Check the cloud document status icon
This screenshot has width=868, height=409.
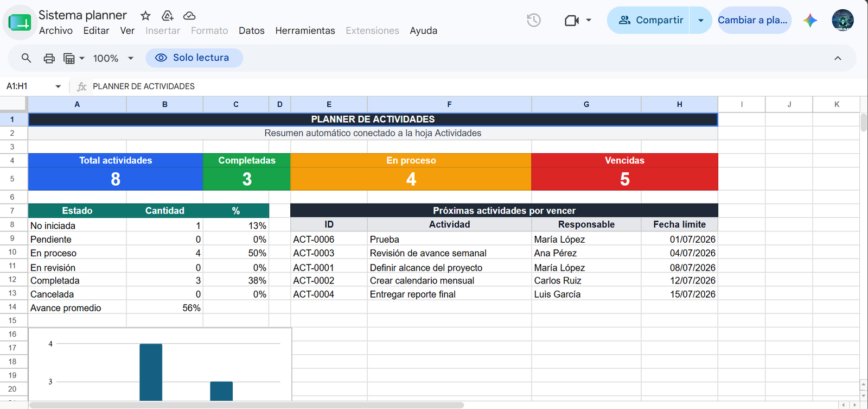point(189,16)
